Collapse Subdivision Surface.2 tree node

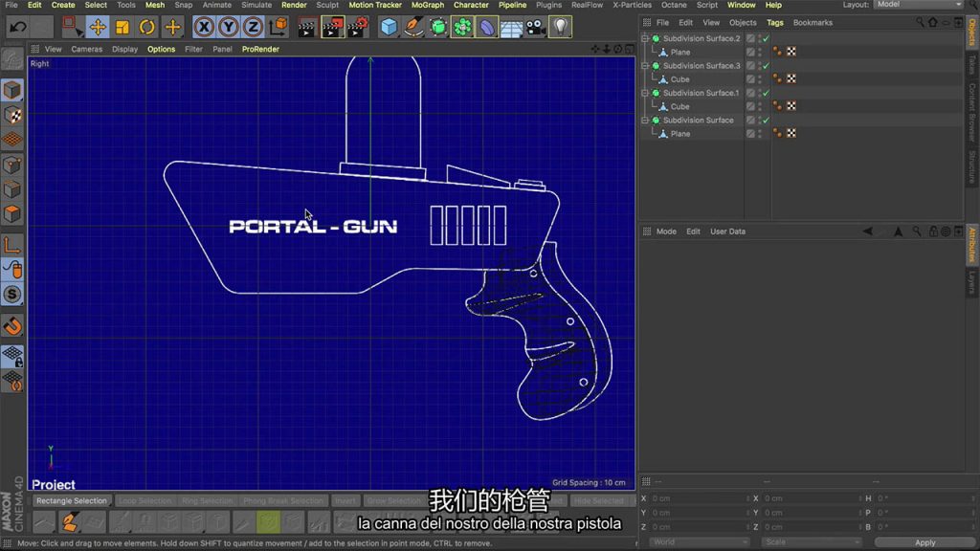pyautogui.click(x=646, y=38)
